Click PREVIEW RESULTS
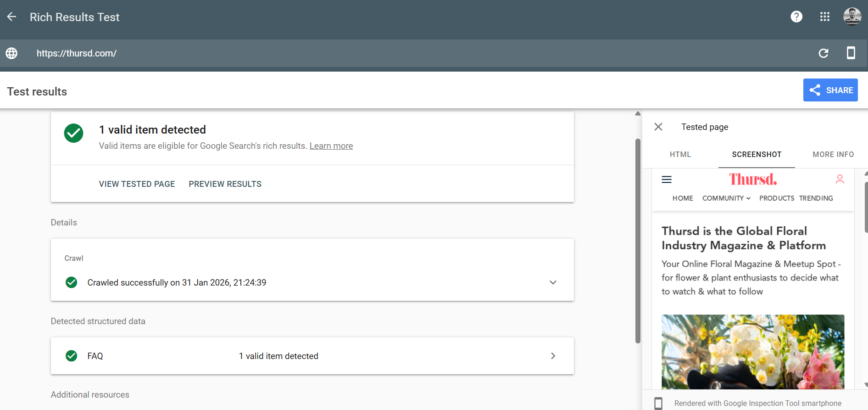 (225, 184)
